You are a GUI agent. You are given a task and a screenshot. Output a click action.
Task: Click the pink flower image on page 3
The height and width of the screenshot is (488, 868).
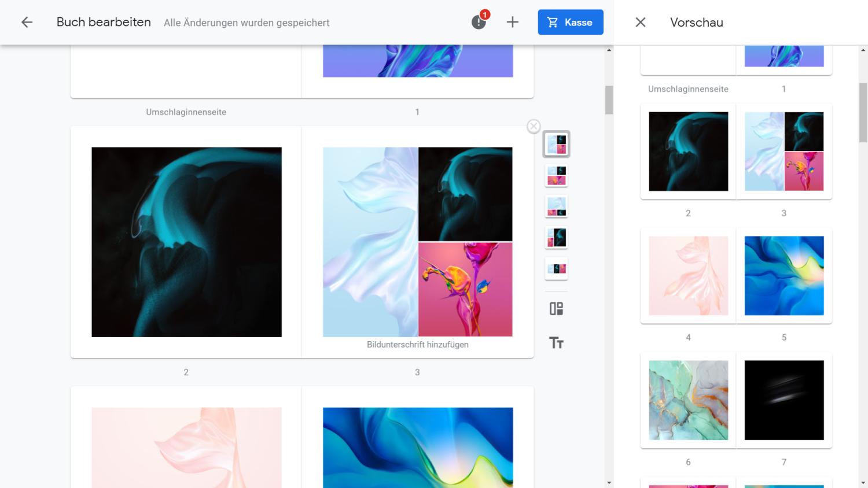click(x=465, y=289)
